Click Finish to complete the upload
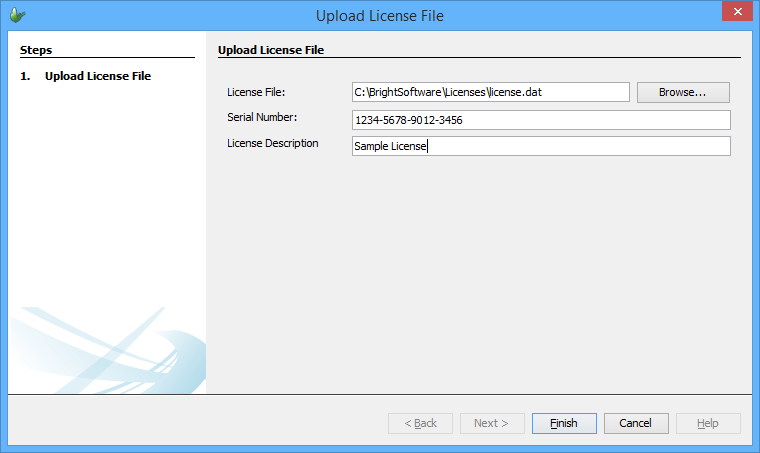The height and width of the screenshot is (453, 760). [564, 423]
